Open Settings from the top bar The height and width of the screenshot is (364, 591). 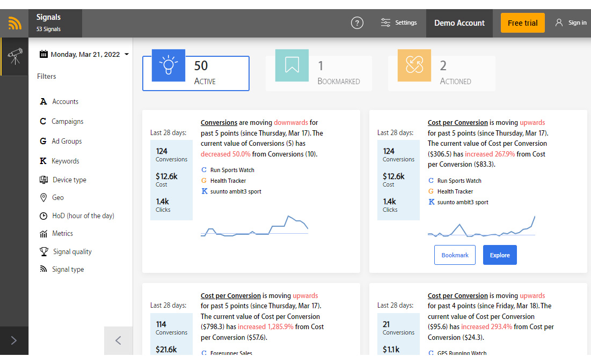click(x=398, y=23)
